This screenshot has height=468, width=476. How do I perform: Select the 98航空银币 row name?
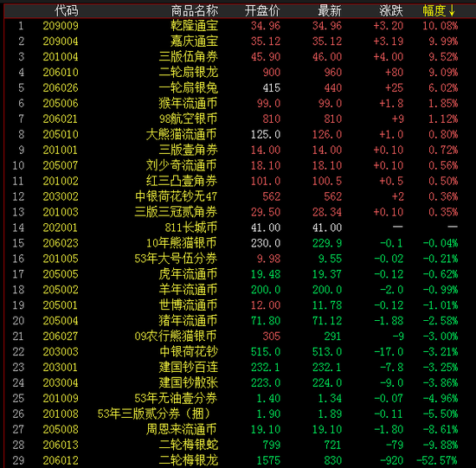tap(188, 119)
